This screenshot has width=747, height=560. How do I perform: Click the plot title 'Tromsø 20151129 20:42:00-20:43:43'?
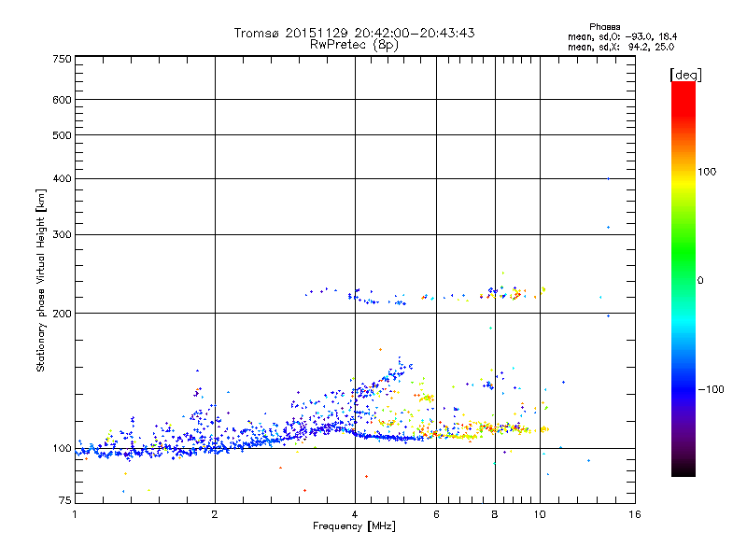pos(354,33)
